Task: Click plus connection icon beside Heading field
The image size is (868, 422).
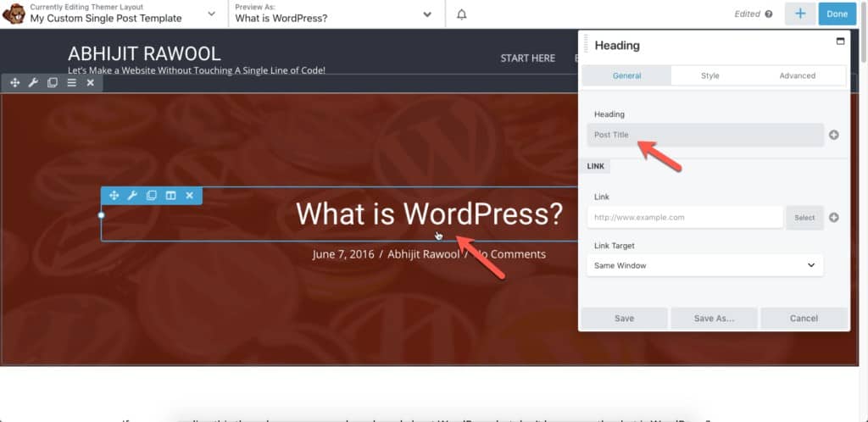Action: (834, 135)
